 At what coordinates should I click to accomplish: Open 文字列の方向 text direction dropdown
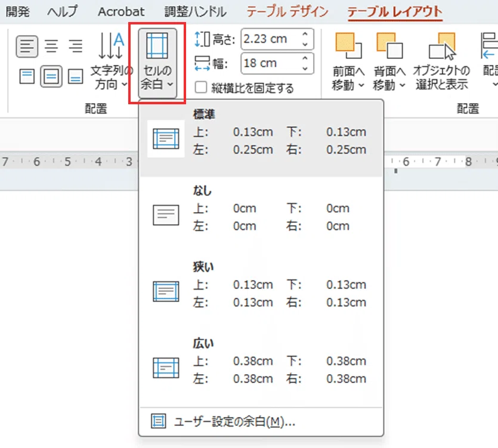coord(111,62)
